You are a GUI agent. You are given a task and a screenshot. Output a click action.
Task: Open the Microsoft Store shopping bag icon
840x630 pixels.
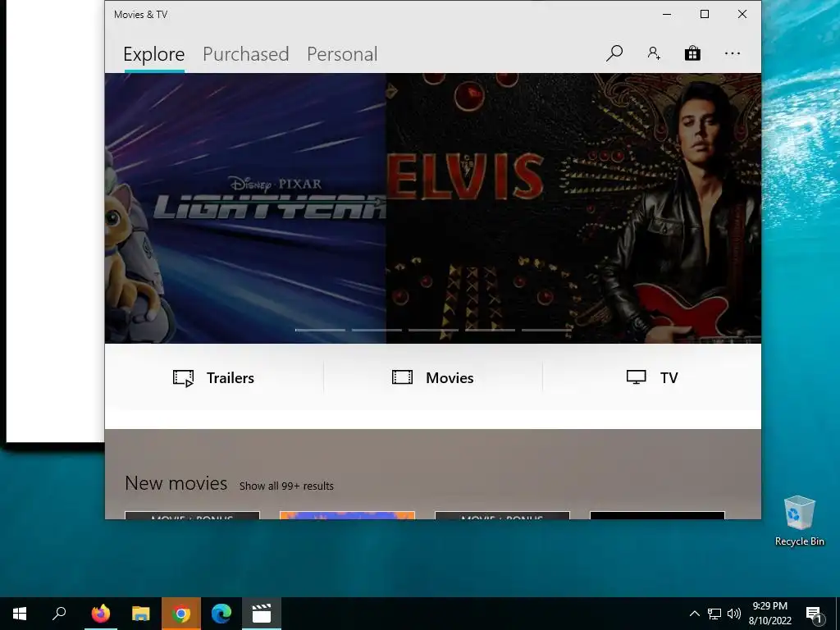692,53
